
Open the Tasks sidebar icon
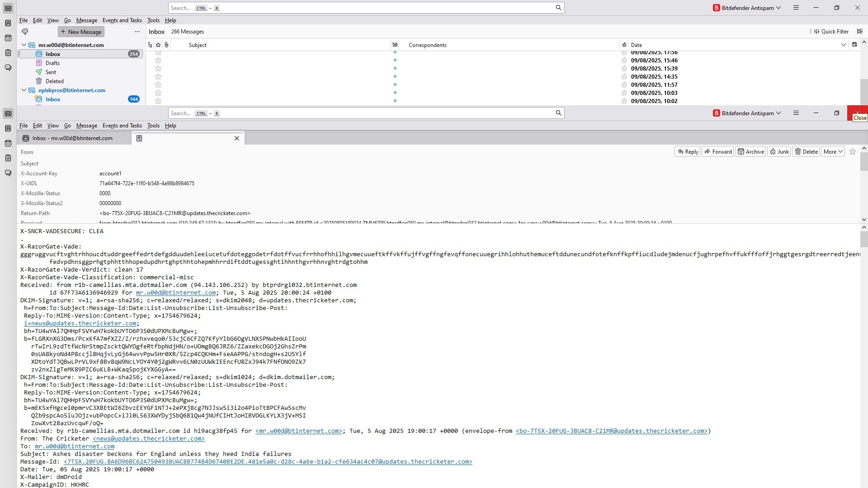pos(8,53)
